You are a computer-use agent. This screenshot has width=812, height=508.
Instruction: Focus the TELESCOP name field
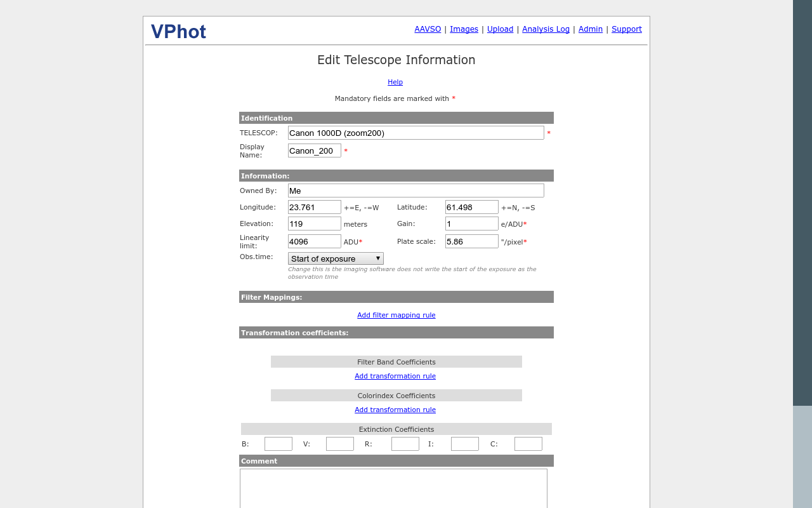pos(416,133)
